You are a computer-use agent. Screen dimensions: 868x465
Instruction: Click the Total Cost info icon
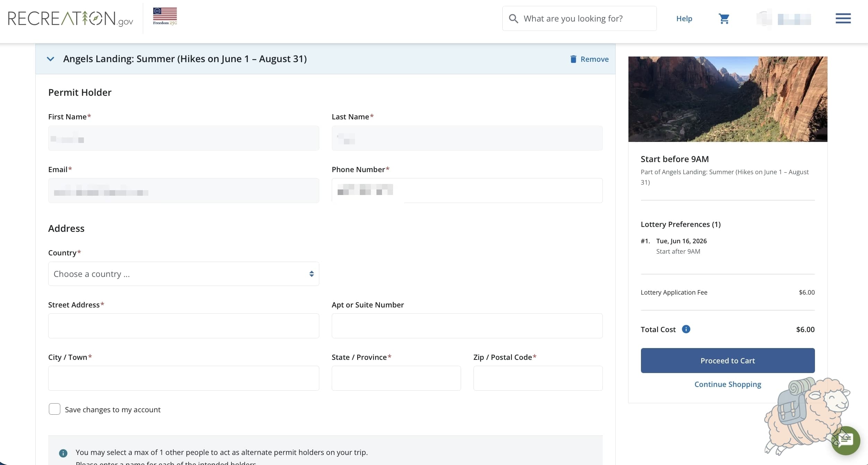(x=686, y=329)
